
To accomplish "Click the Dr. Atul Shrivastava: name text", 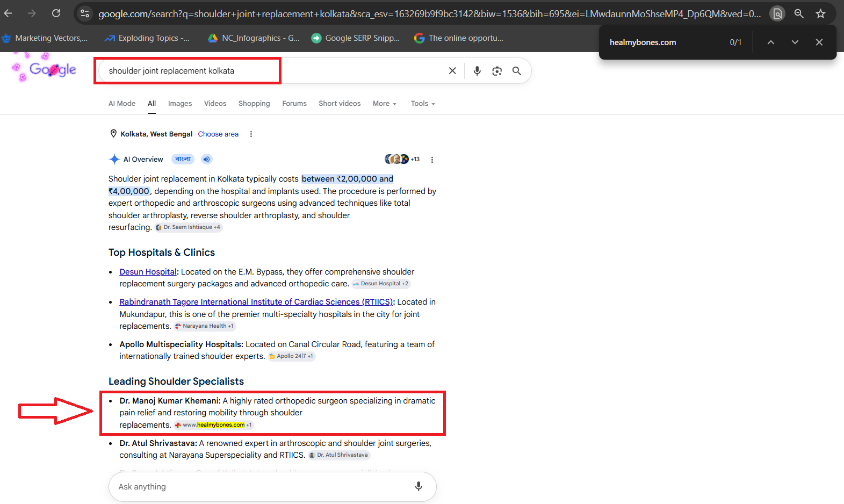I will click(x=158, y=443).
